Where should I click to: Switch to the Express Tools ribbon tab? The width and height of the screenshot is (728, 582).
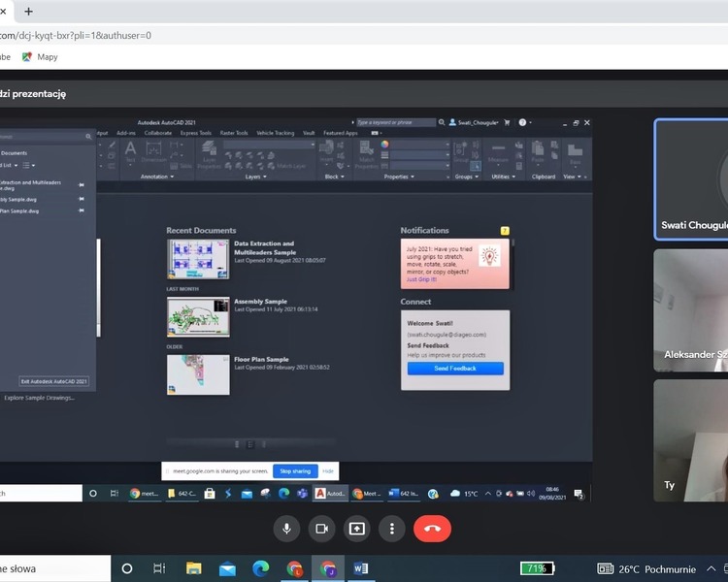[x=195, y=133]
